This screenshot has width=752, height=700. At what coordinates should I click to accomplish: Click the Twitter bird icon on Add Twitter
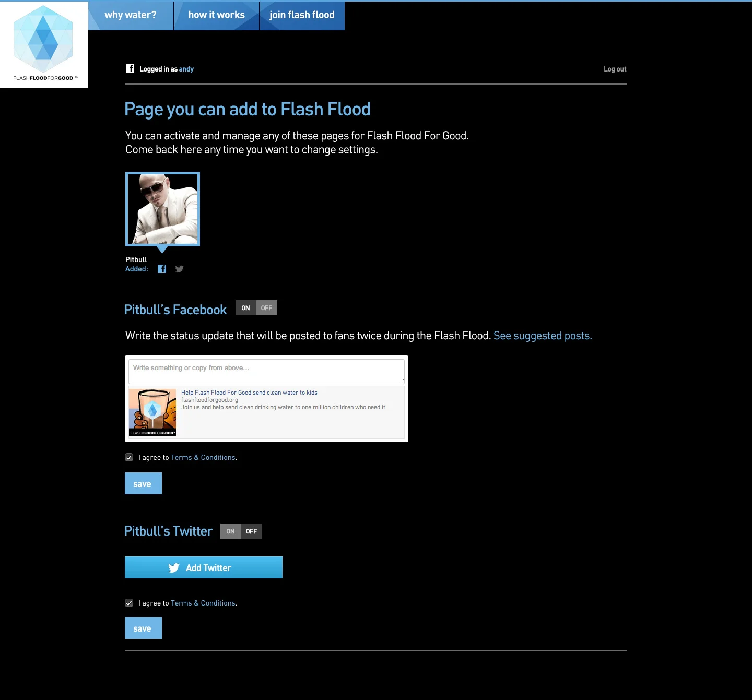174,567
